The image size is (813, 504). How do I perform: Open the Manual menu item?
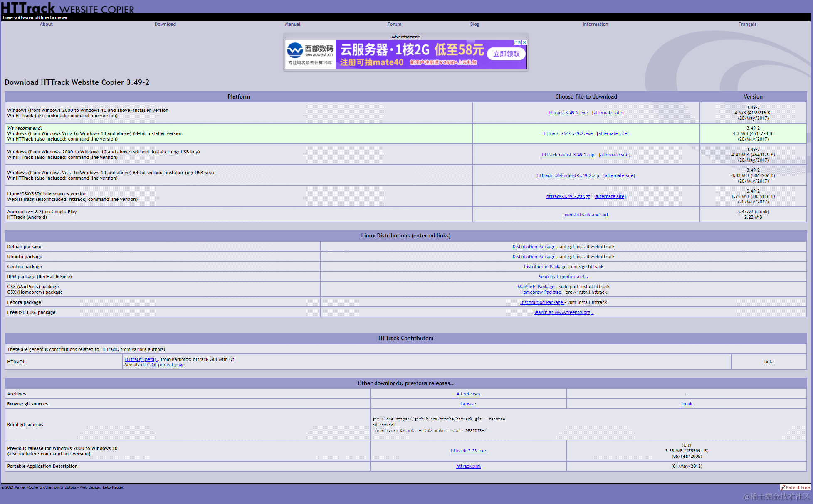292,24
